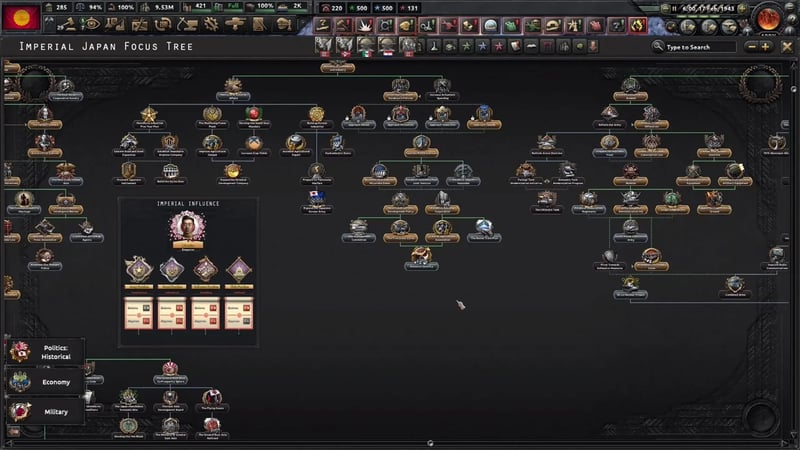Switch to the Economy branch
The image size is (800, 450).
(x=45, y=382)
